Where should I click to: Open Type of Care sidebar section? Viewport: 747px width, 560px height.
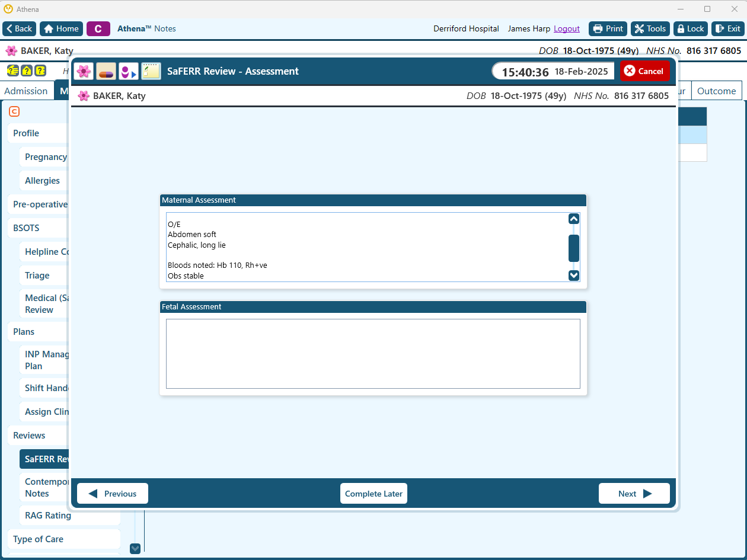coord(63,539)
